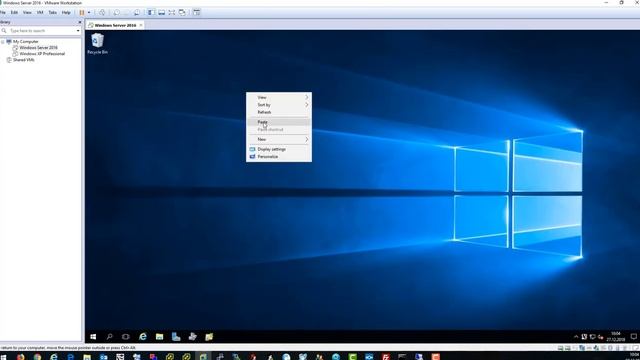Launch Internet Explorer from guest taskbar
Image resolution: width=640 pixels, height=360 pixels.
click(142, 337)
